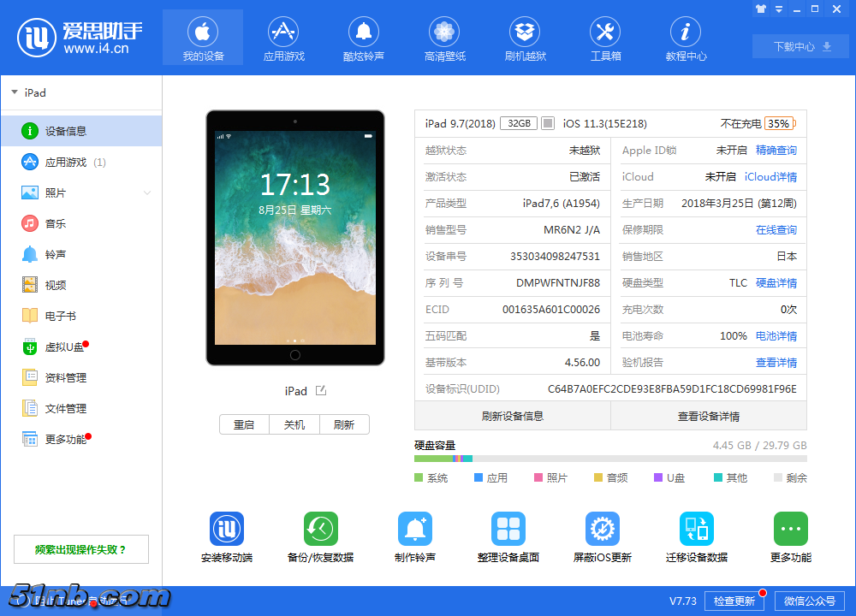
Task: Open the 电池详情 battery details link
Action: 776,335
